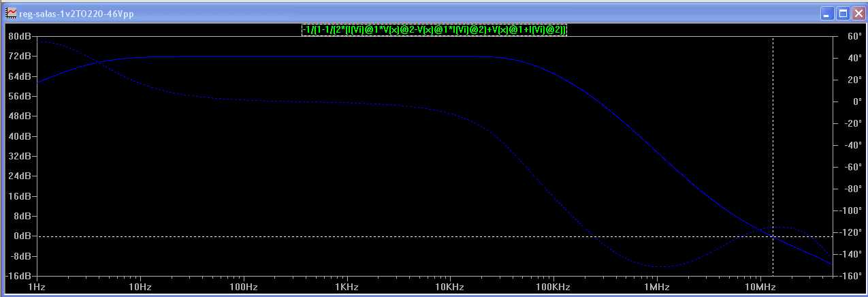868x297 pixels.
Task: Click the cursor crosshair at the 0dB crossing
Action: pyautogui.click(x=773, y=236)
